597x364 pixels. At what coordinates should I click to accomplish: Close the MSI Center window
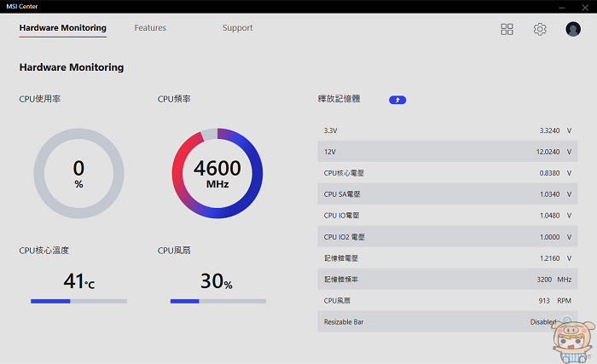click(x=585, y=7)
